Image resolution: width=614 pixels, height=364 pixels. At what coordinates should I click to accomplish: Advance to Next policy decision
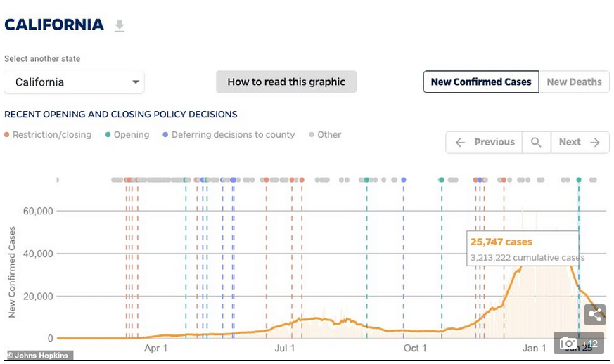coord(580,142)
